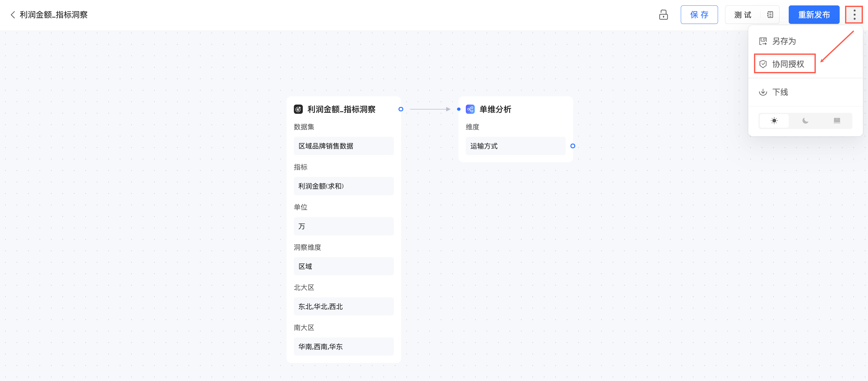Click the 另存为 save-as icon
This screenshot has width=868, height=381.
pyautogui.click(x=763, y=41)
